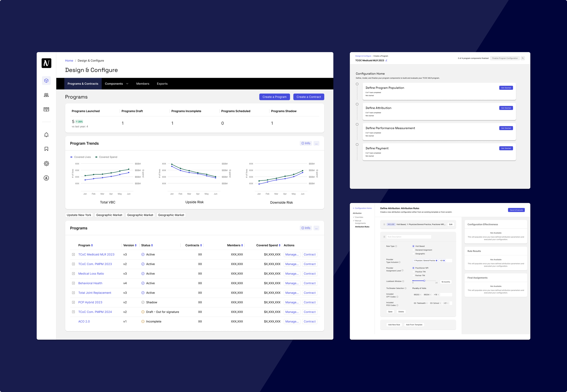
Task: Expand the TCoC Medicaid MLR 2023 row
Action: 73,254
